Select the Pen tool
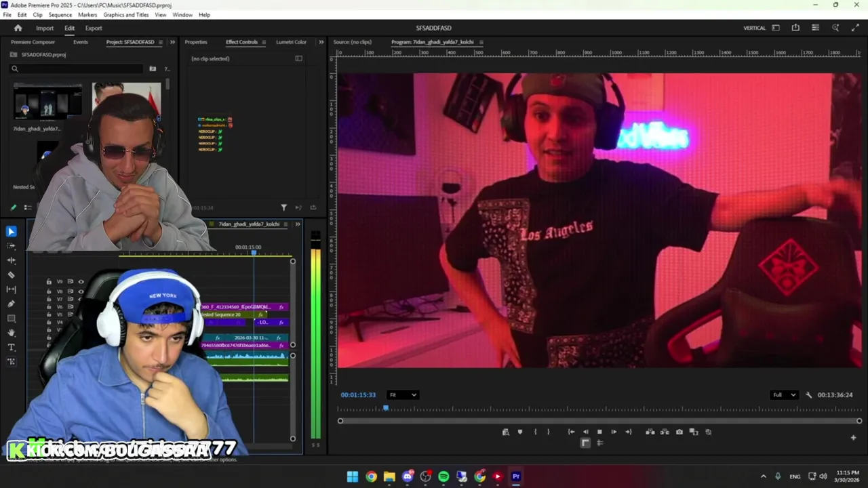 12,304
